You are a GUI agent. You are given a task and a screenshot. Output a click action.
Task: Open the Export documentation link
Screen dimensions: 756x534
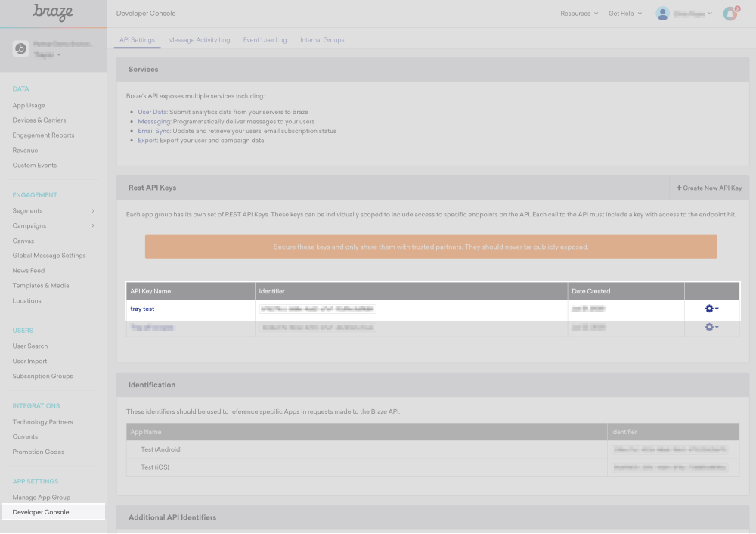[x=146, y=140]
